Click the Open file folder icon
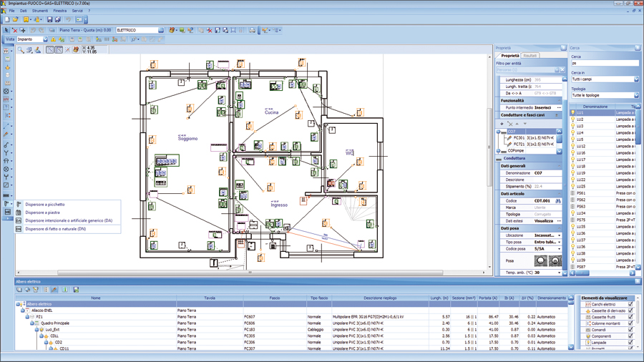Image resolution: width=644 pixels, height=362 pixels. point(15,20)
